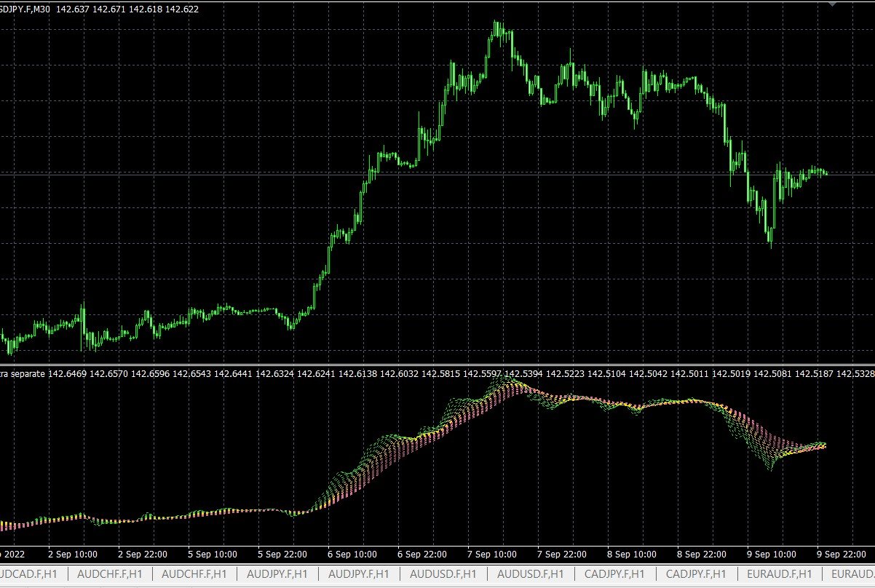Open the partially visible AUDCAD.F,H1 tab at left

pyautogui.click(x=29, y=574)
